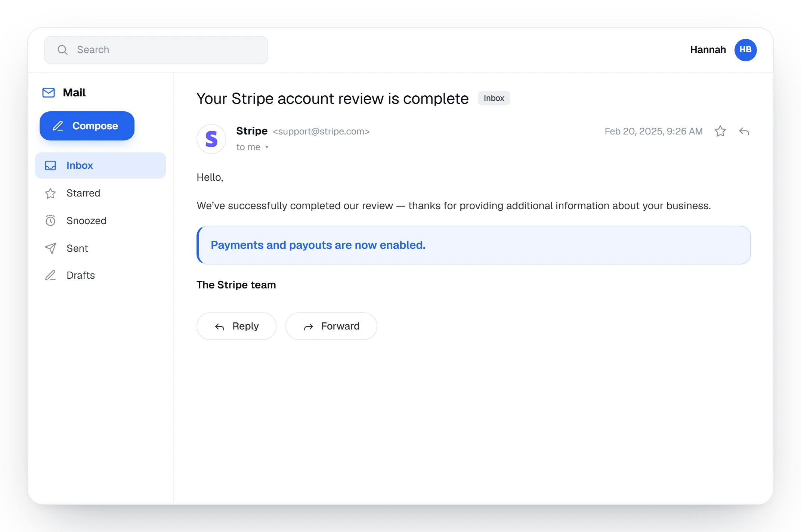Click the Inbox label tag next to subject
Image resolution: width=801 pixels, height=532 pixels.
coord(494,98)
